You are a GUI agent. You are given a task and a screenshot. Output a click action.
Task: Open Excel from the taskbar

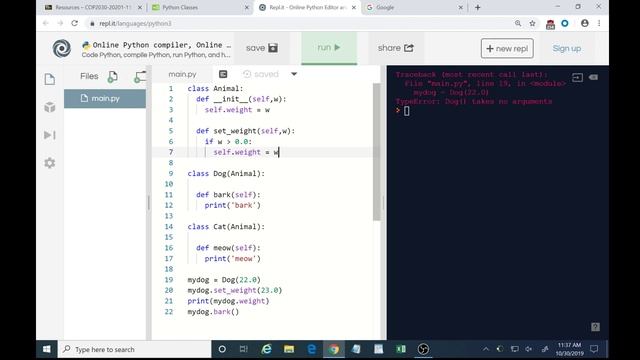(x=401, y=349)
